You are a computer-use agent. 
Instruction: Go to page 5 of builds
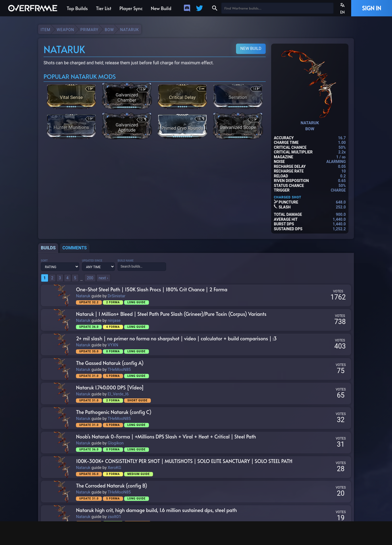(x=75, y=278)
